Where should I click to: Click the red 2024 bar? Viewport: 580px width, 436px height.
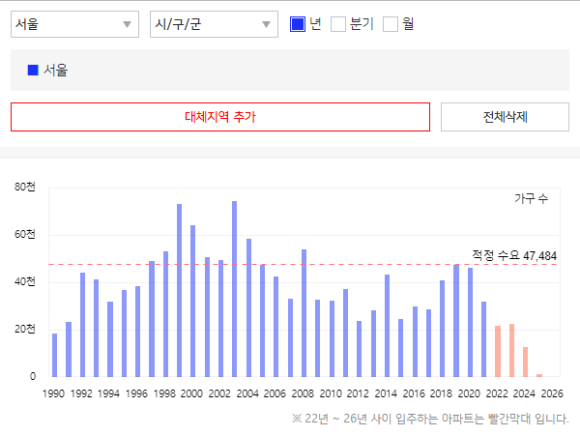(x=525, y=362)
